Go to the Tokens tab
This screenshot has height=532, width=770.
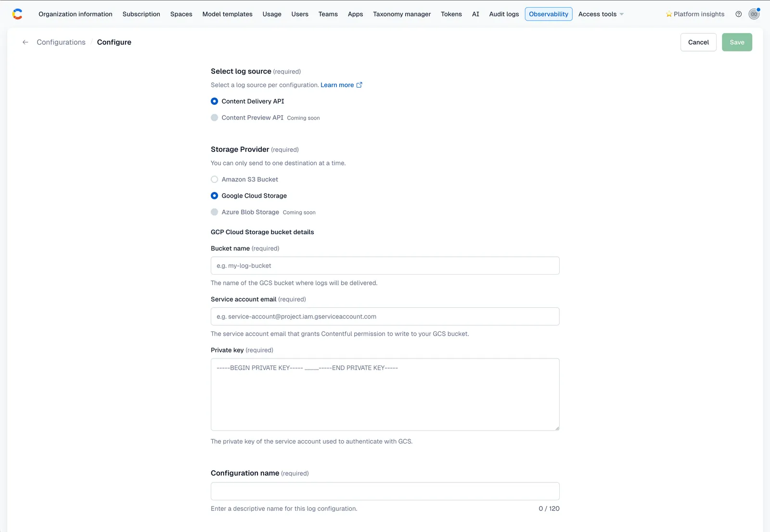click(x=451, y=14)
